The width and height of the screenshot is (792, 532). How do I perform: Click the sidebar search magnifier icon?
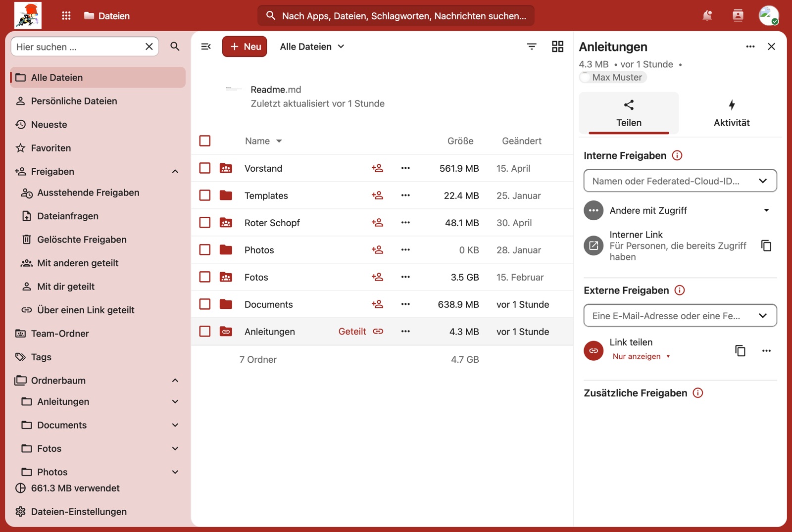(x=175, y=47)
